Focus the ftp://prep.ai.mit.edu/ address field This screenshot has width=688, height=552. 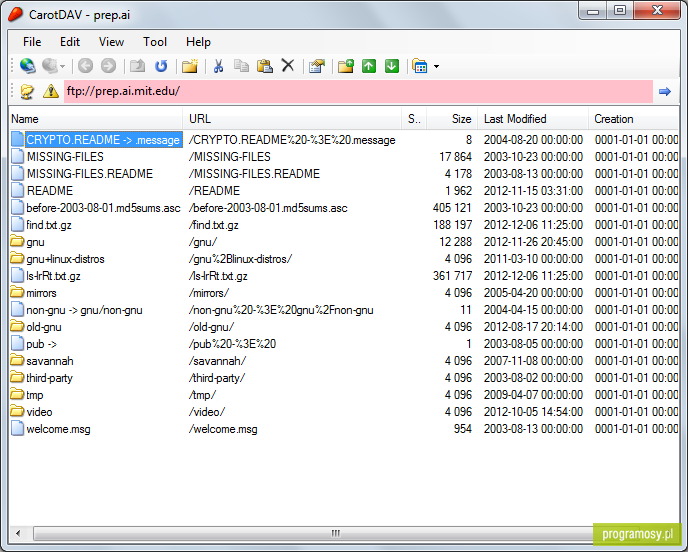[x=358, y=91]
